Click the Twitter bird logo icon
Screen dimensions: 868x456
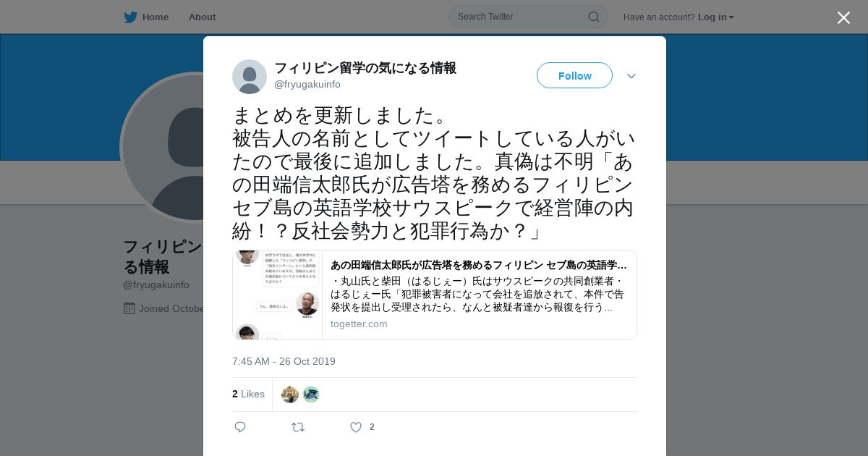point(130,17)
